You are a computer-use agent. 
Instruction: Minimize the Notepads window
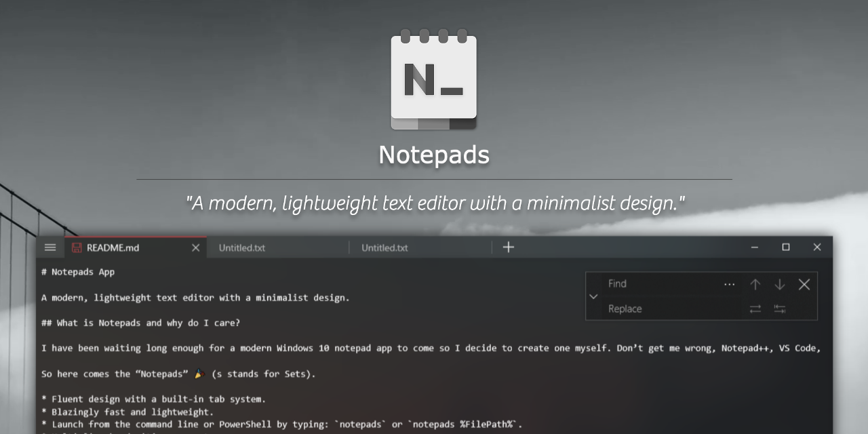[755, 248]
